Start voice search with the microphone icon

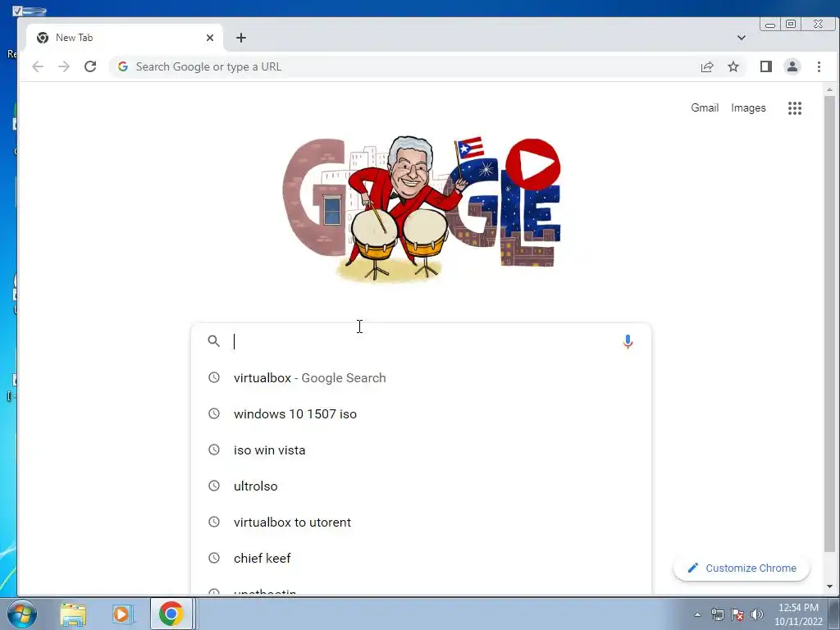(628, 341)
